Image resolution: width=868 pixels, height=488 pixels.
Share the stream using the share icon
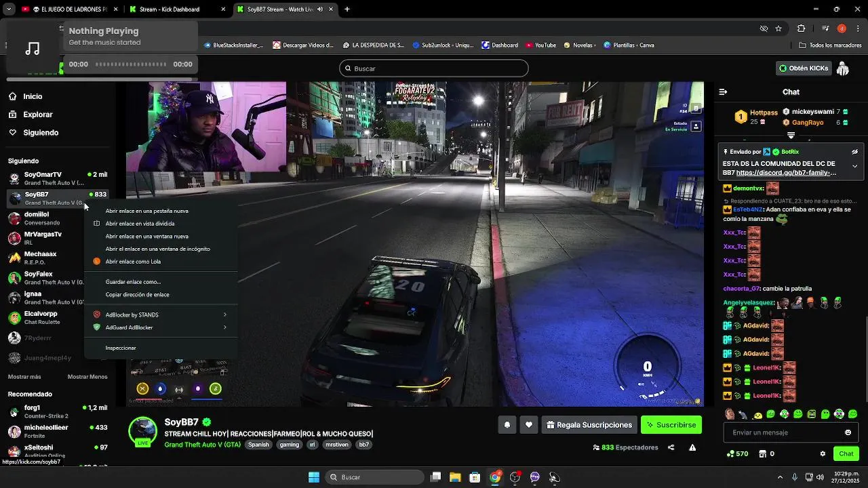pos(671,447)
